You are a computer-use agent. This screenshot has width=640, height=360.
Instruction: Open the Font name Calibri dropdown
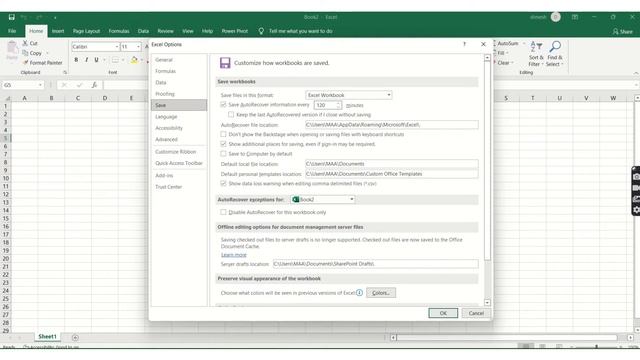[x=116, y=47]
